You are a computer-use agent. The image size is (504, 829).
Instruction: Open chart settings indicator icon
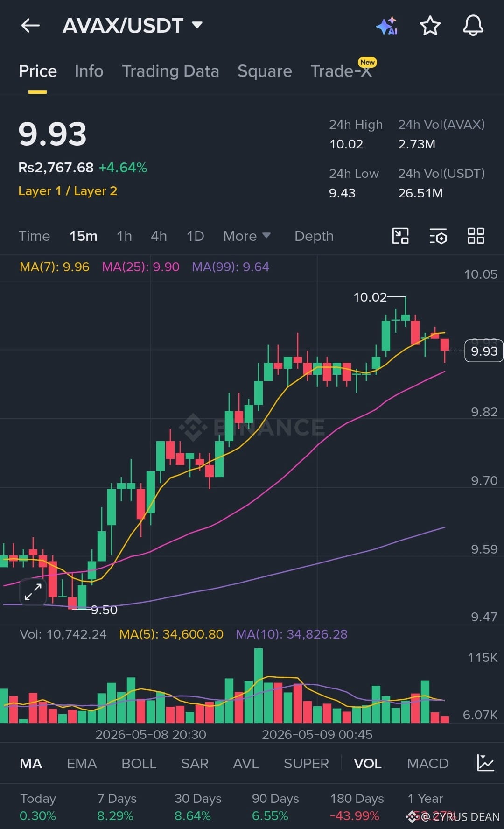click(x=438, y=236)
